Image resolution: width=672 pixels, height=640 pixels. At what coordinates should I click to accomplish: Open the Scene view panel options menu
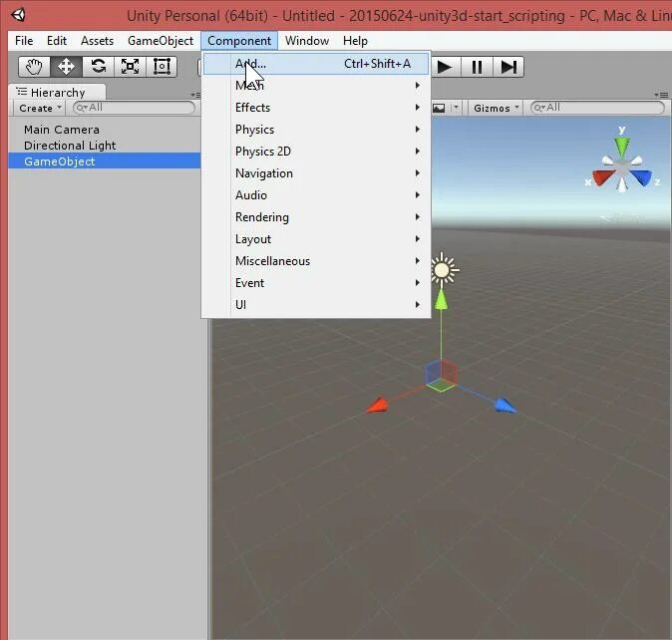tap(661, 95)
